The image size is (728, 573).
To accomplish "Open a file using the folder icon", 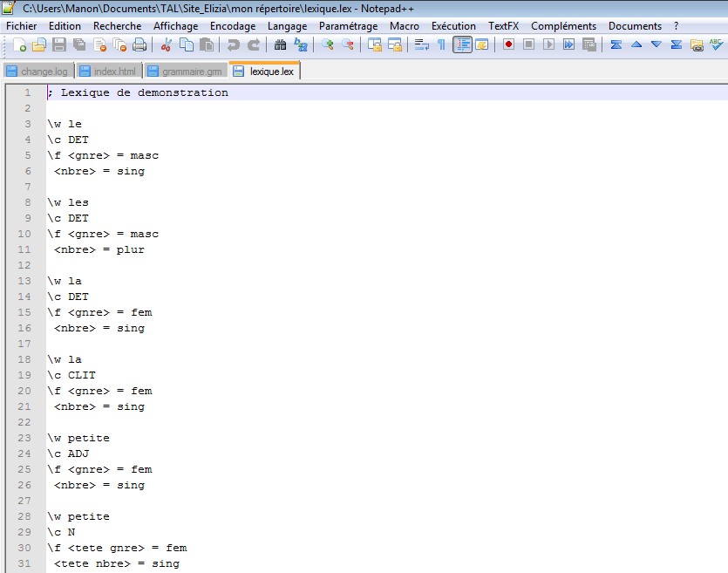I will click(x=39, y=44).
